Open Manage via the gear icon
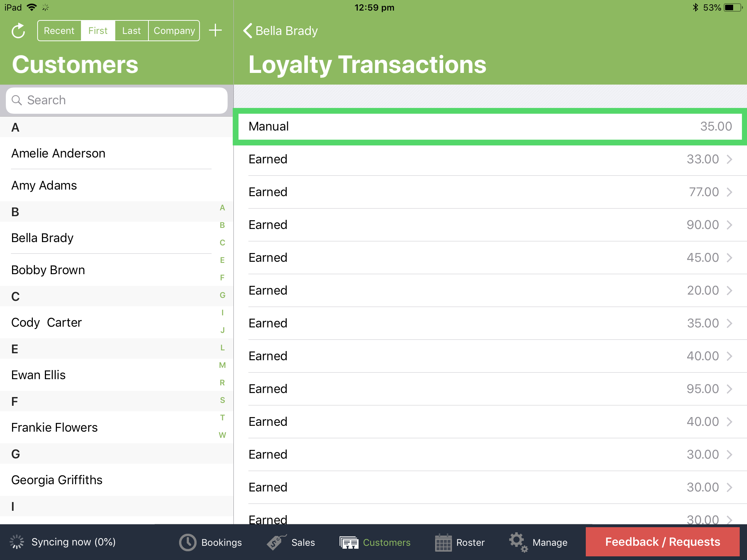 [517, 542]
